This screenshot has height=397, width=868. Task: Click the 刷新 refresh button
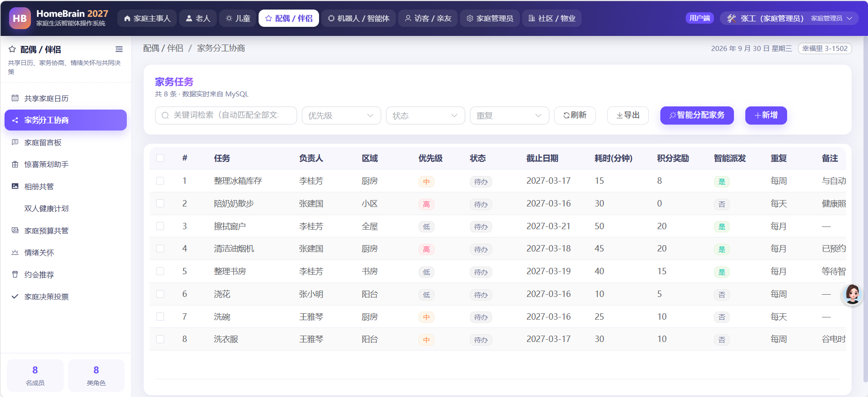click(575, 116)
